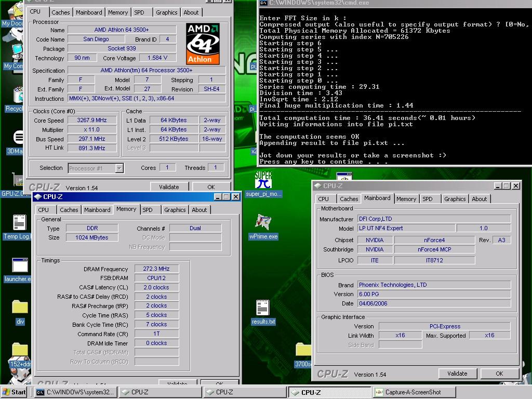The image size is (532, 399).
Task: Open Capture-A-ScreenShot from taskbar
Action: click(x=414, y=392)
